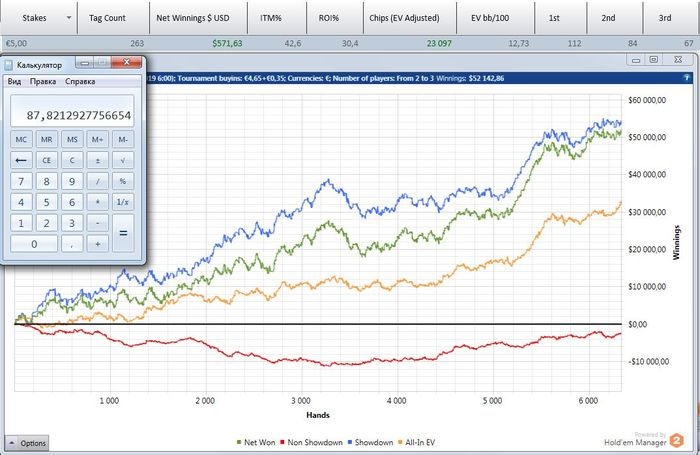
Task: Click the 1/x reciprocal button
Action: 123,202
